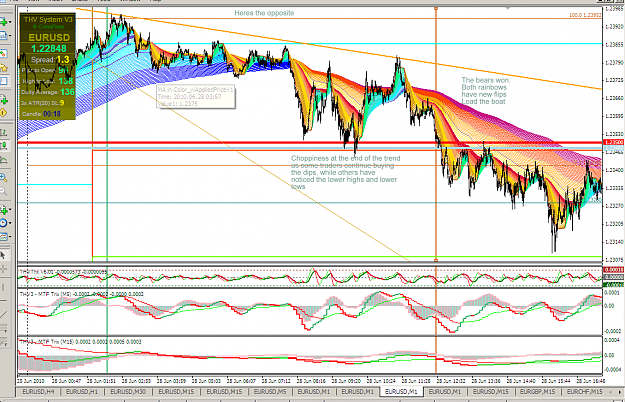The image size is (625, 402).
Task: Select the equidistant channel tool
Action: (4, 328)
